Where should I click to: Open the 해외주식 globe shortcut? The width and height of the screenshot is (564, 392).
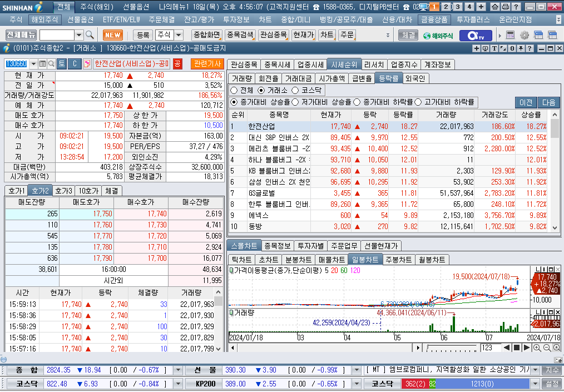click(438, 35)
